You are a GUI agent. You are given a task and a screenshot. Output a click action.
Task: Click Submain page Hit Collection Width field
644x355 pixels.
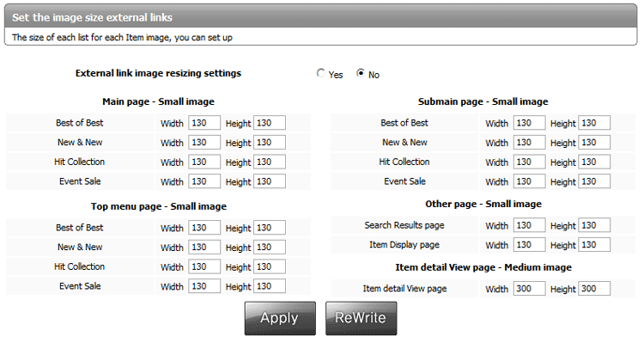coord(529,162)
